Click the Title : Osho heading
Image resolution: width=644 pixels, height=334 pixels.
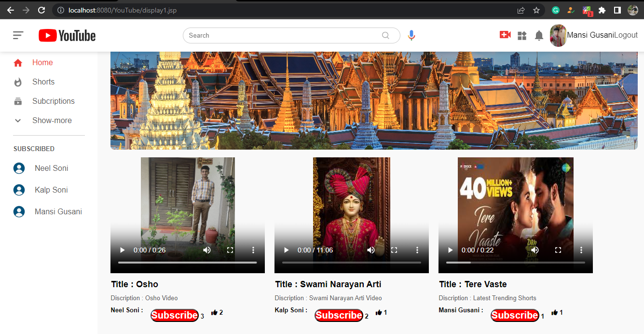[135, 284]
